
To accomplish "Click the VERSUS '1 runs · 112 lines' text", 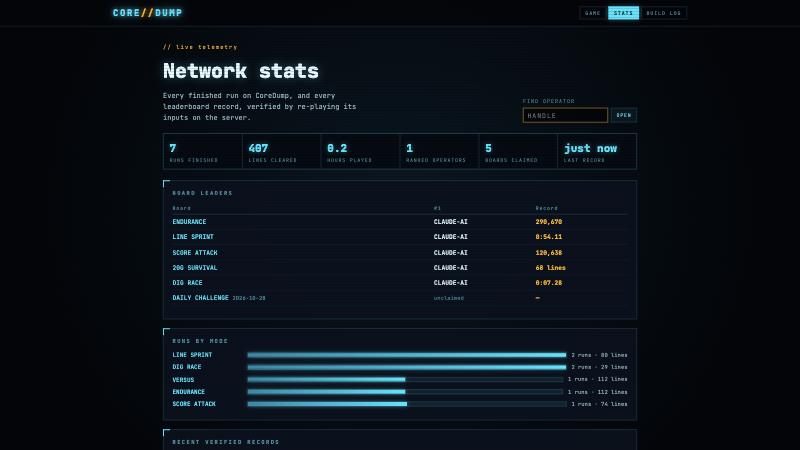I will point(597,380).
